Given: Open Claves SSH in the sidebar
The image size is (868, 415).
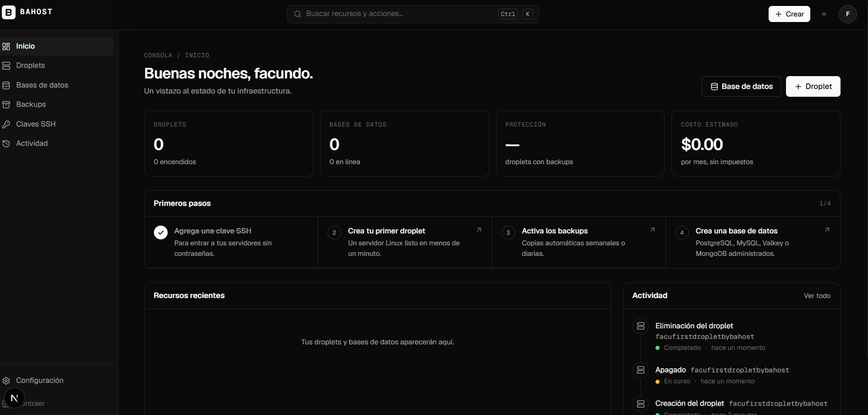Looking at the screenshot, I should [x=57, y=124].
